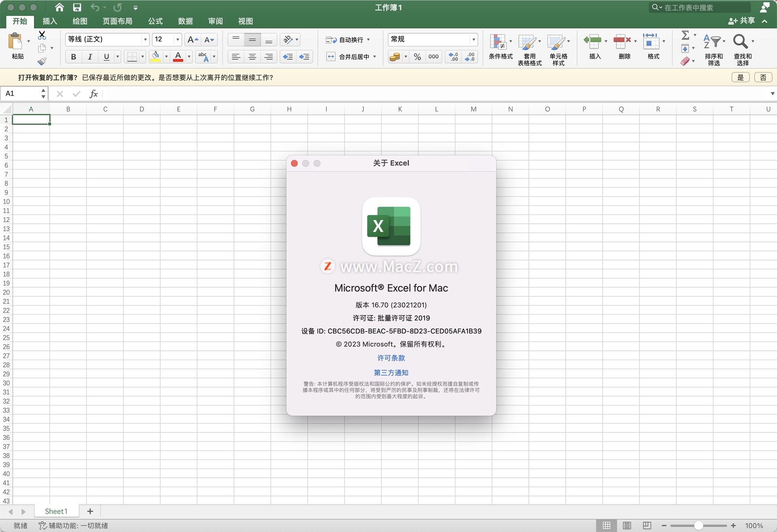The image size is (777, 532).
Task: Toggle Bold formatting
Action: (73, 57)
